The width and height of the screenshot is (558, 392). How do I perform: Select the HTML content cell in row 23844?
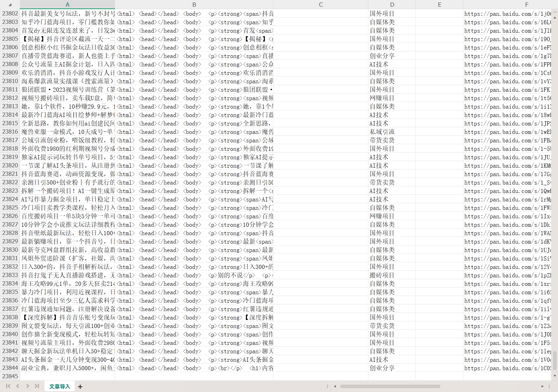[x=194, y=368]
